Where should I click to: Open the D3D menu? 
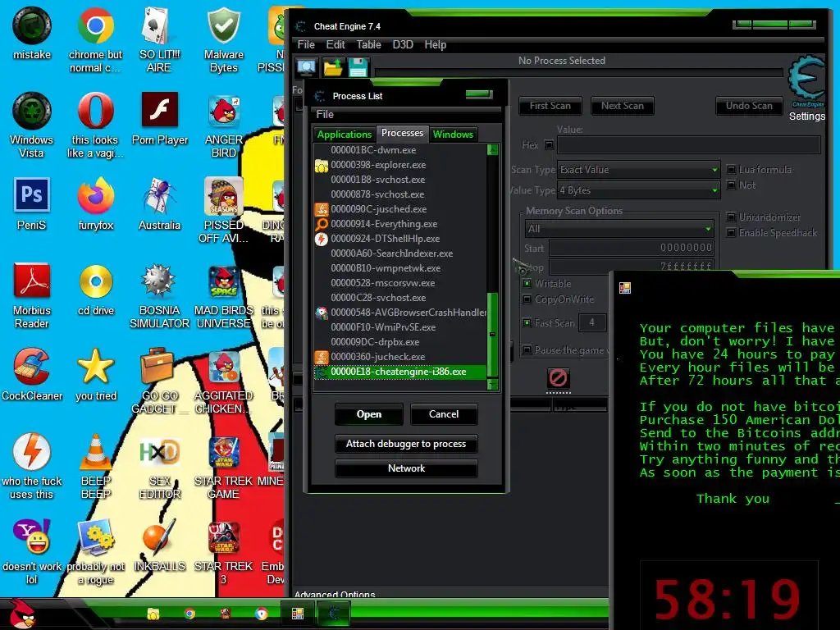403,44
